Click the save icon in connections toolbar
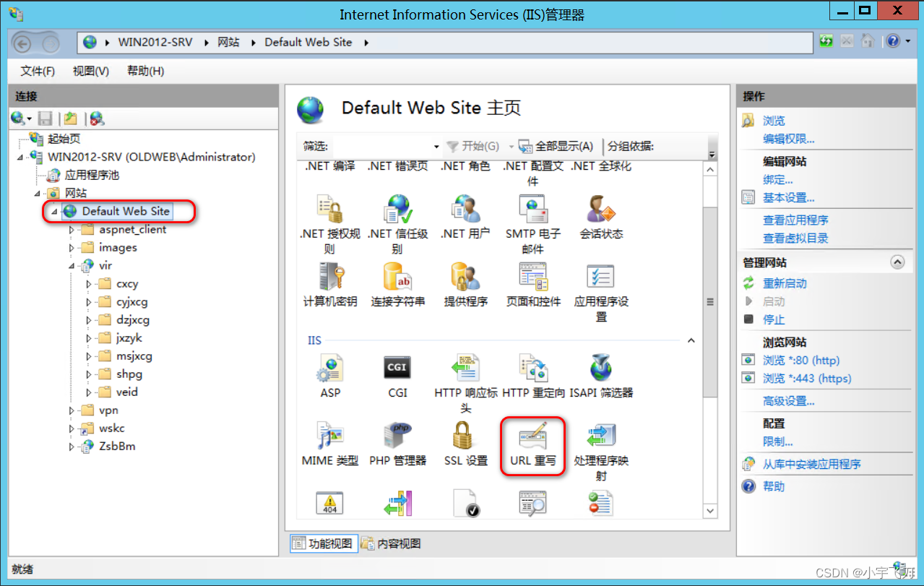Viewport: 924px width, 586px height. (x=45, y=119)
